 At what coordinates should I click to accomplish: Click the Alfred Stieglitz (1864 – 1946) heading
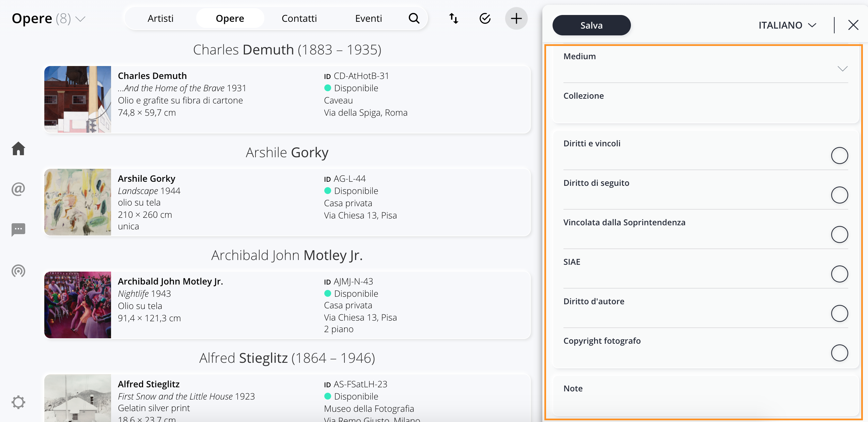tap(287, 358)
